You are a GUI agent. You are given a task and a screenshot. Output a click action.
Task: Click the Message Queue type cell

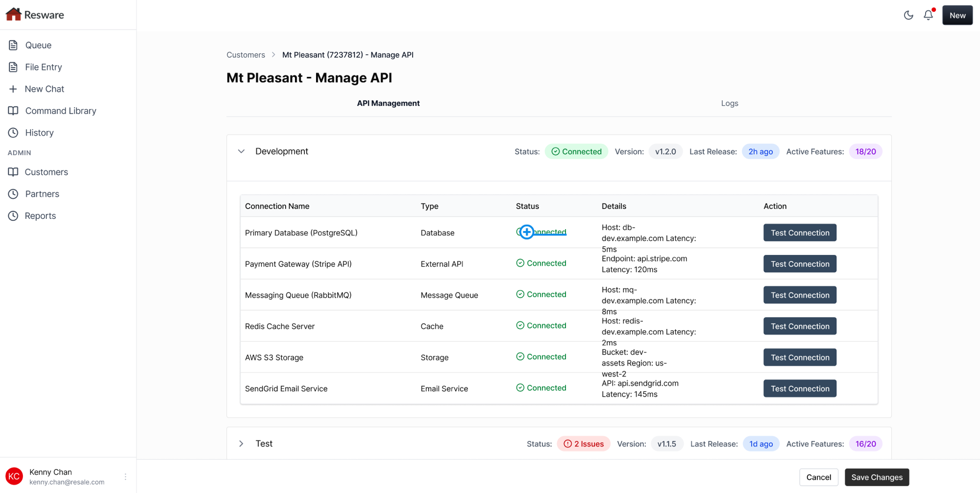(x=449, y=295)
